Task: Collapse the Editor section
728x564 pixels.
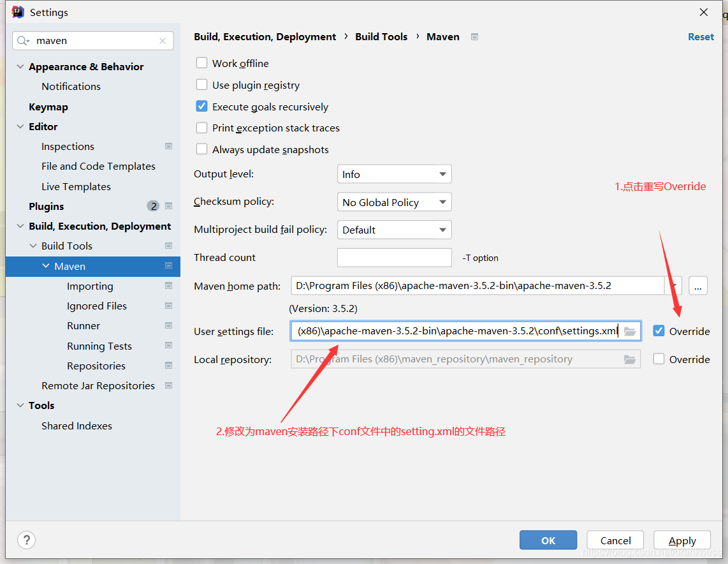Action: pyautogui.click(x=20, y=126)
